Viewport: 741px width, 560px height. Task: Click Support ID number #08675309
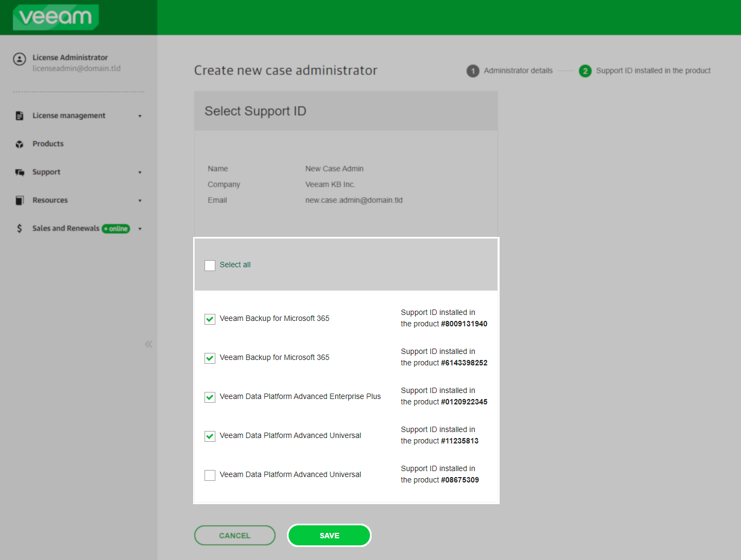pyautogui.click(x=460, y=480)
